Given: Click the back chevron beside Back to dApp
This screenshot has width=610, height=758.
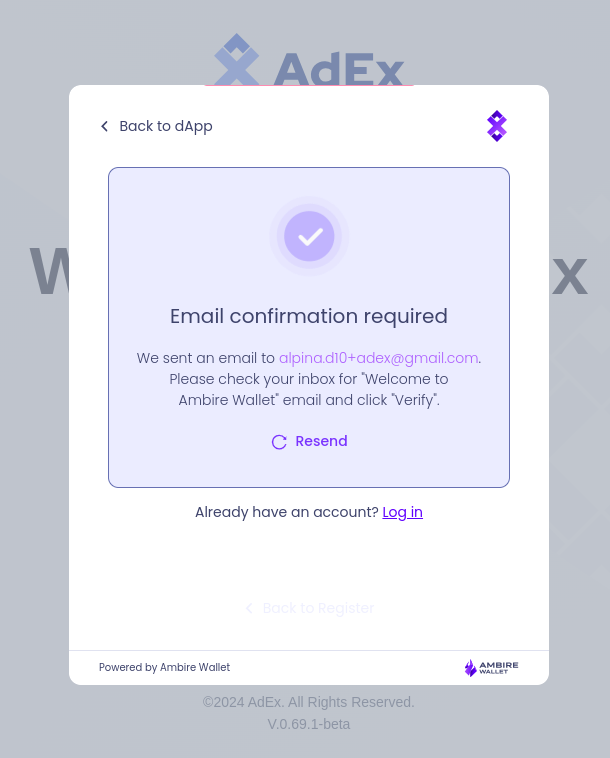Looking at the screenshot, I should coord(104,126).
